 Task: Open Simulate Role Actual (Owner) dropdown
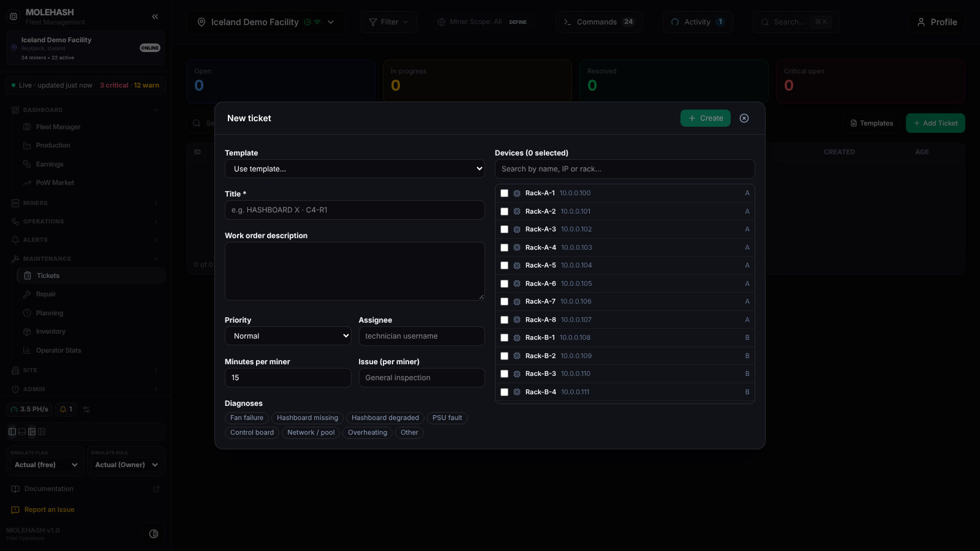126,465
